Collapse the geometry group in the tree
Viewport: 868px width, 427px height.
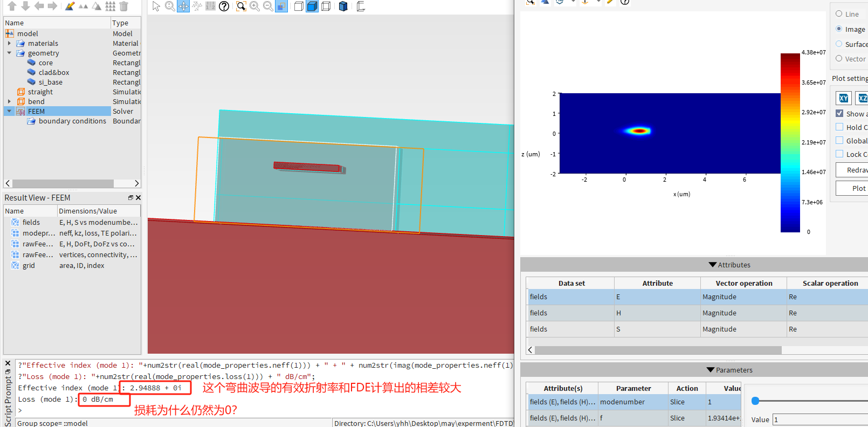tap(9, 53)
